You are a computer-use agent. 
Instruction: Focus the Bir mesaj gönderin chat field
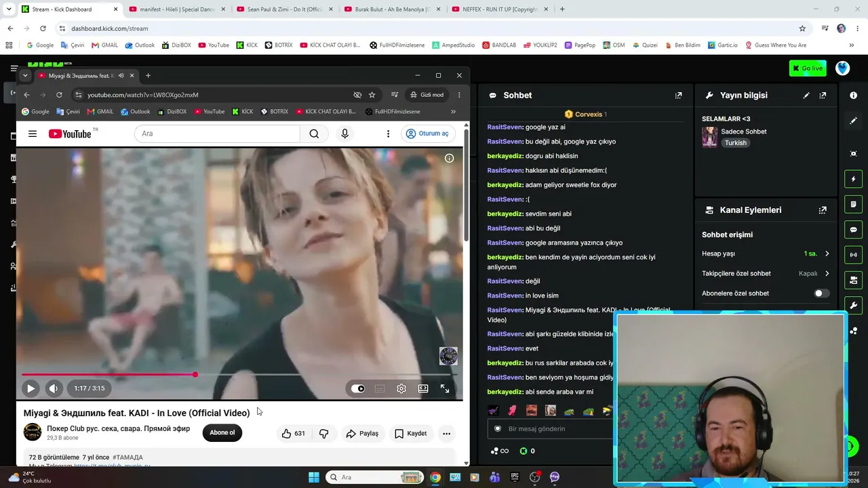pos(551,429)
